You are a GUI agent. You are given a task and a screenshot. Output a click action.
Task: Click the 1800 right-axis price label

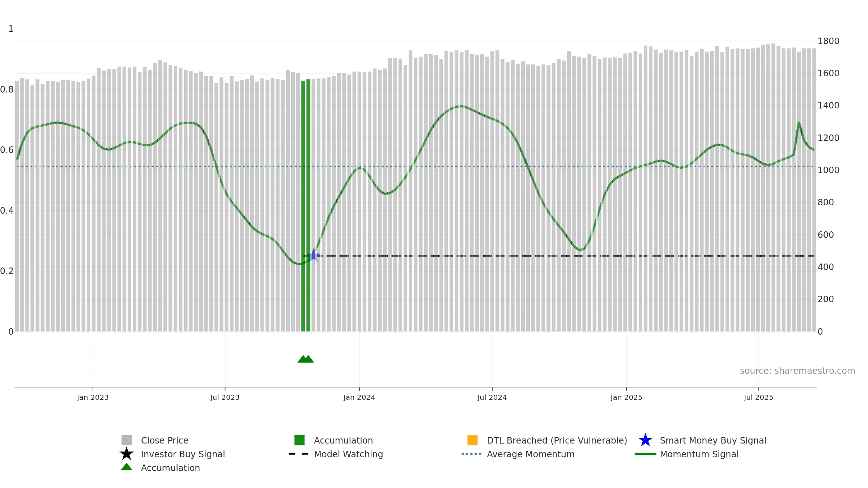828,41
